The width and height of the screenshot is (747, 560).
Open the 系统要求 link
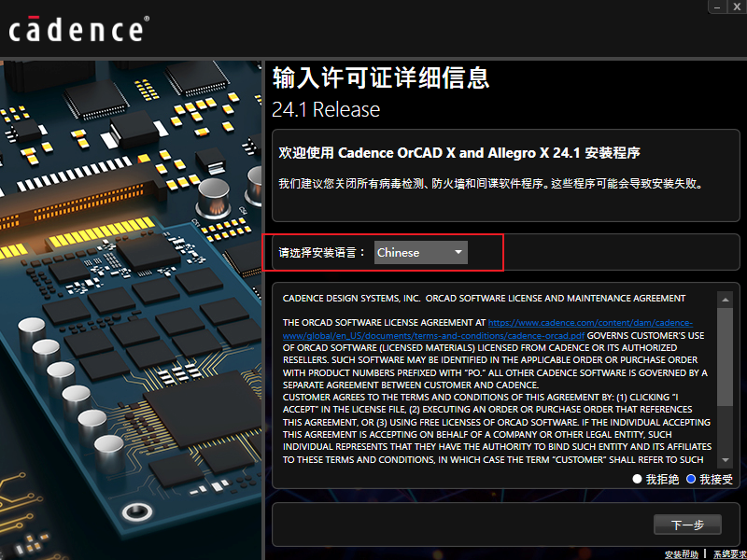(730, 554)
